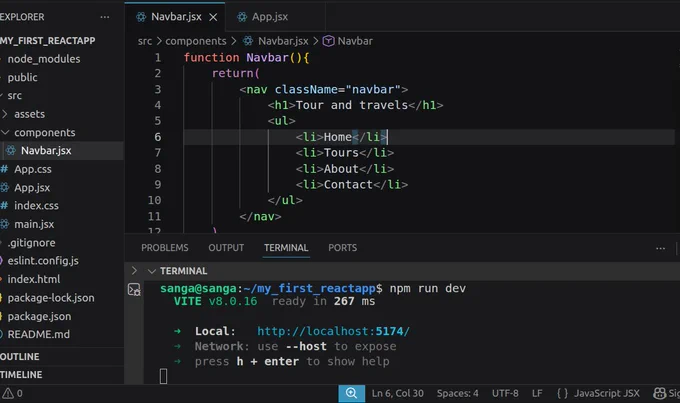This screenshot has height=403, width=680.
Task: Open panel more actions ellipsis menu
Action: tap(660, 249)
